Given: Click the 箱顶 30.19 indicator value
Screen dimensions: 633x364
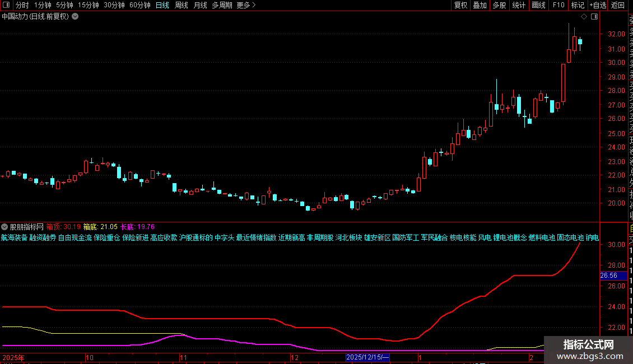Looking at the screenshot, I should point(63,227).
